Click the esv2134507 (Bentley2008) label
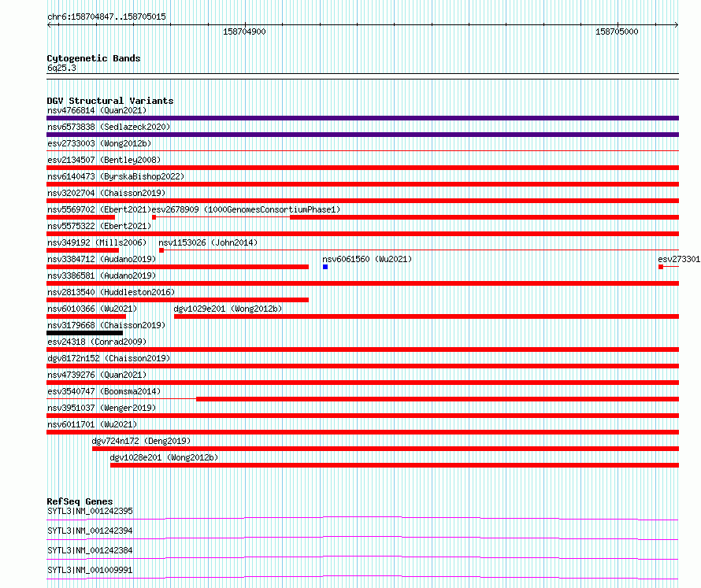 (x=104, y=160)
